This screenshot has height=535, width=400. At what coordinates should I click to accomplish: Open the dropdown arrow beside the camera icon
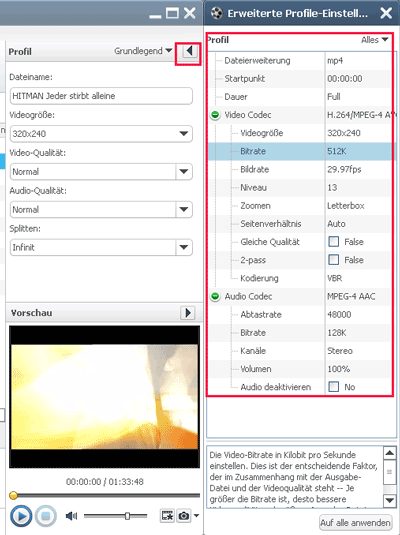coord(196,516)
